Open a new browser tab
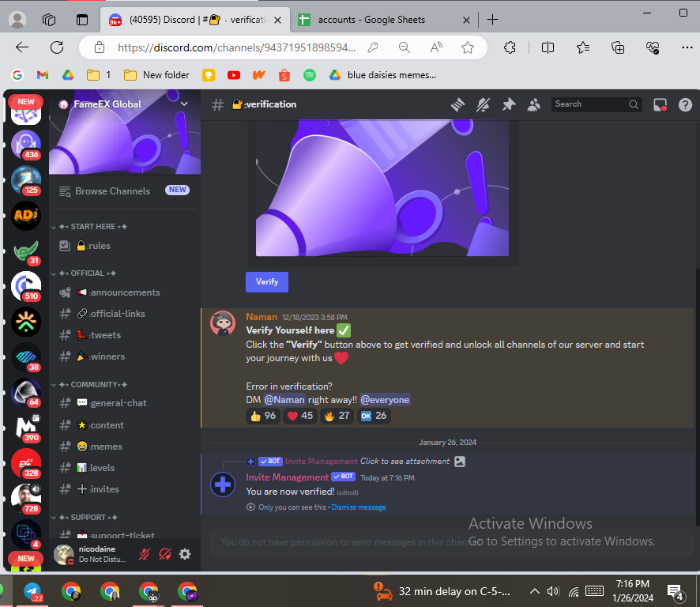Image resolution: width=700 pixels, height=607 pixels. 492,20
